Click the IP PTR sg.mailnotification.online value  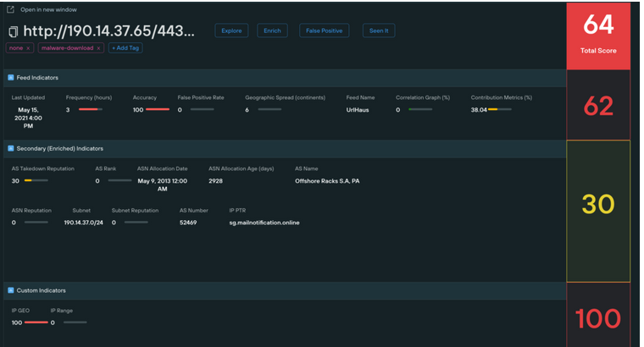(x=264, y=223)
